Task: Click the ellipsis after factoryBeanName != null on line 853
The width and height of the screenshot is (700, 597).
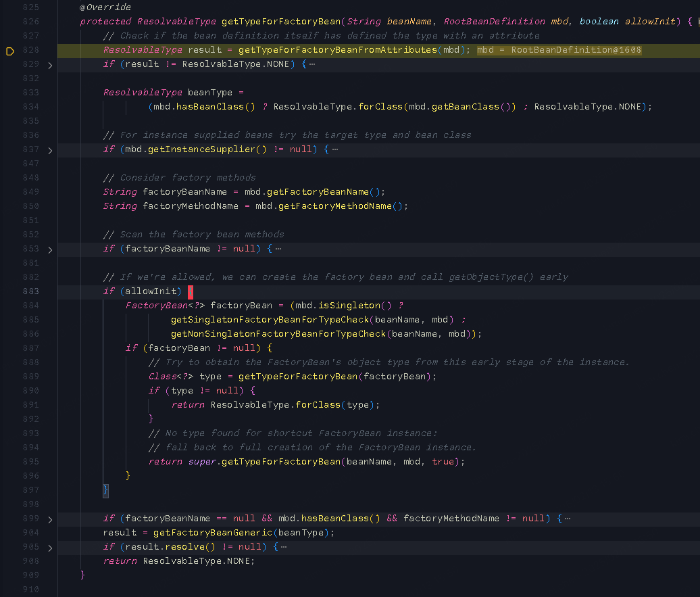Action: [x=278, y=249]
